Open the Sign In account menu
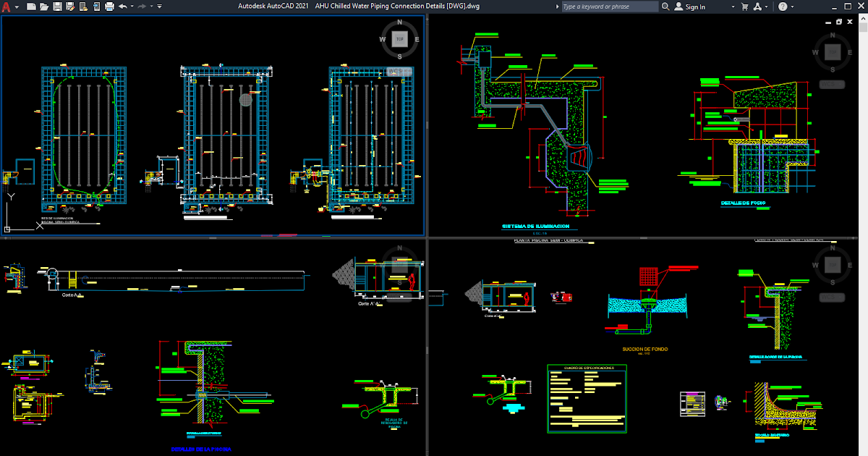Viewport: 868px width, 456px height. 733,7
